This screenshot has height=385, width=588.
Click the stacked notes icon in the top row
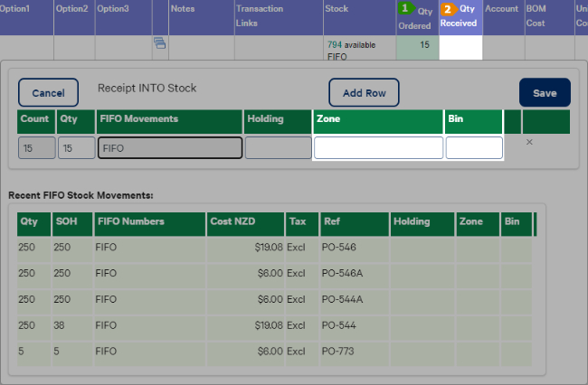click(159, 43)
